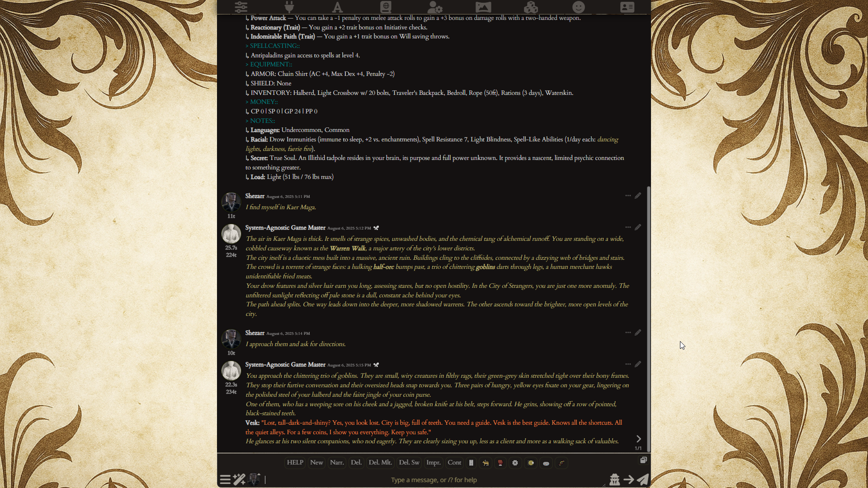Image resolution: width=868 pixels, height=488 pixels.
Task: Focus the message input field
Action: (434, 480)
